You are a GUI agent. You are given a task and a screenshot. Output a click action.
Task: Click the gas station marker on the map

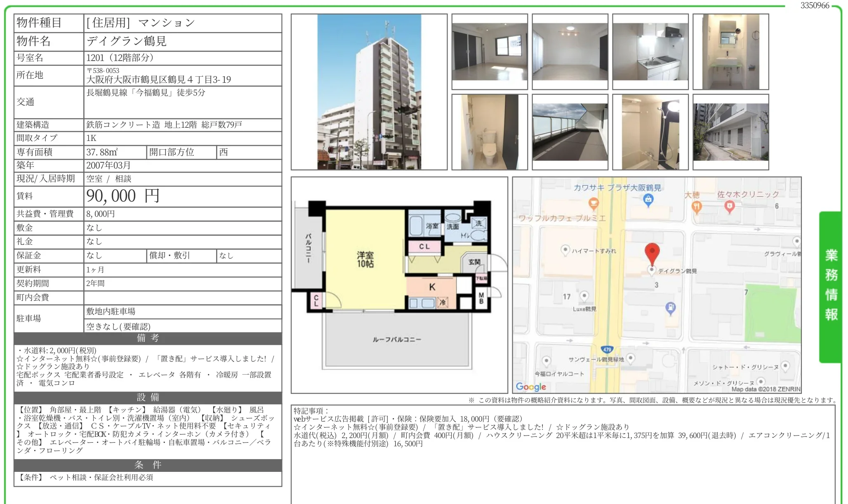(x=671, y=308)
